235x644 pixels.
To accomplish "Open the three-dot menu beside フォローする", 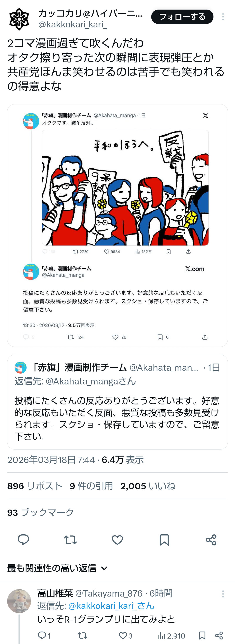I will pos(223,17).
